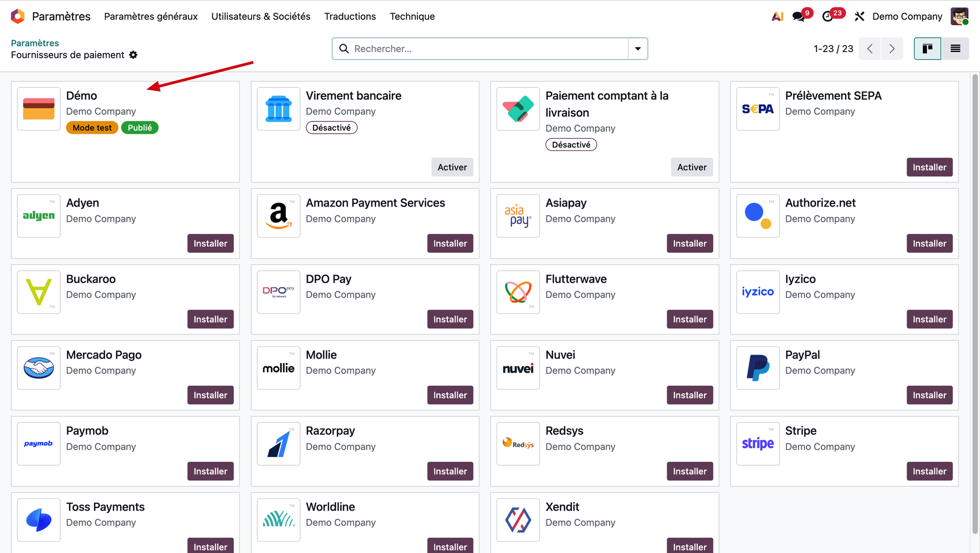Click the Authorize.net logo

point(758,216)
